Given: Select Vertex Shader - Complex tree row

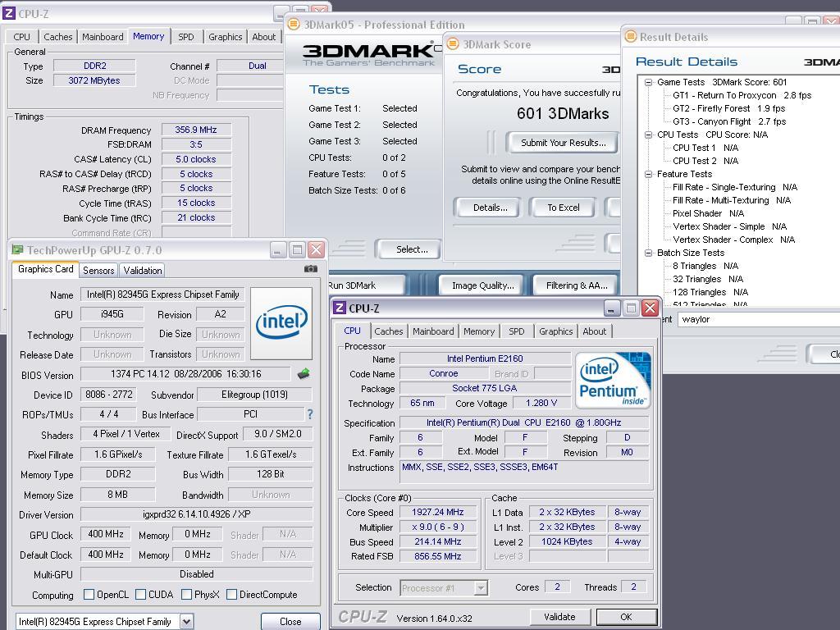Looking at the screenshot, I should pyautogui.click(x=733, y=240).
